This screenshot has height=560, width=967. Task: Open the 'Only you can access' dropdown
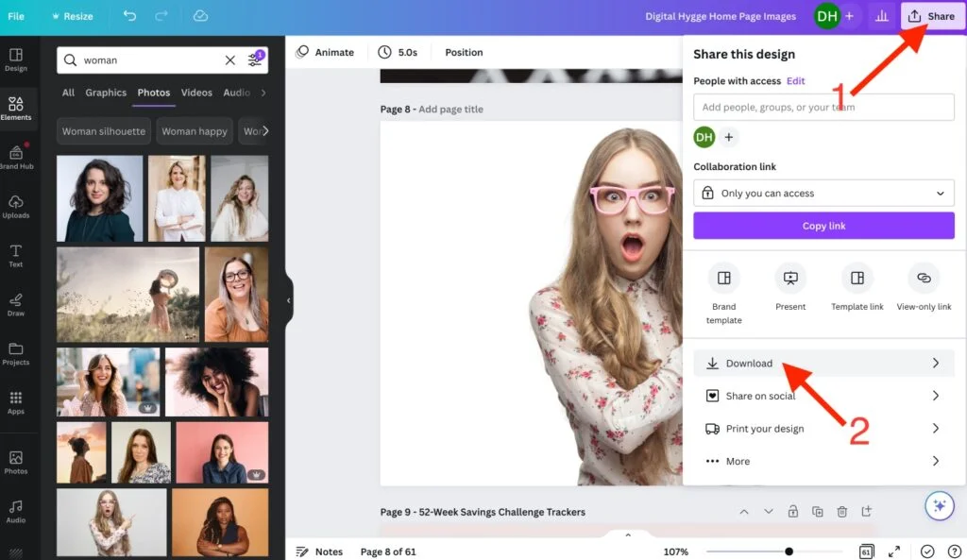pyautogui.click(x=823, y=194)
